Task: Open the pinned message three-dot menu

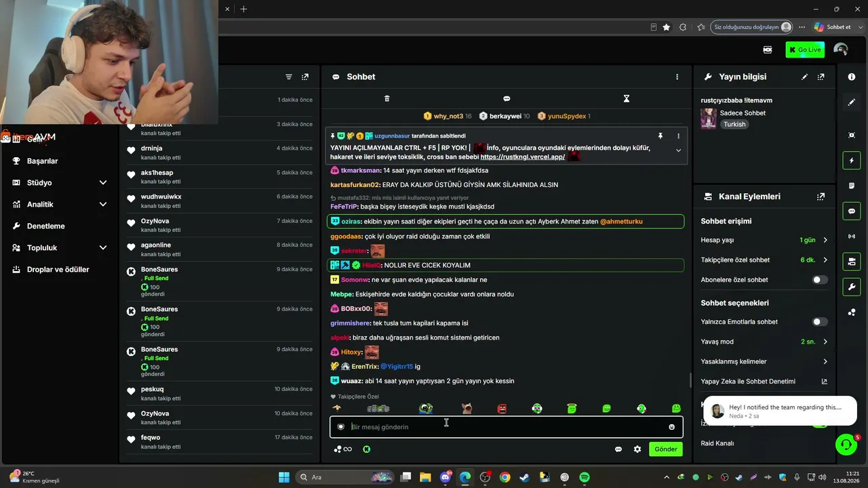Action: point(678,136)
